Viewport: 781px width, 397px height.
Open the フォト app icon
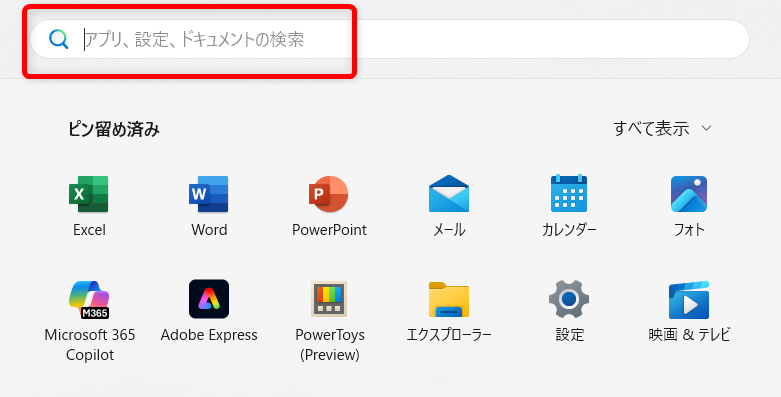(689, 194)
